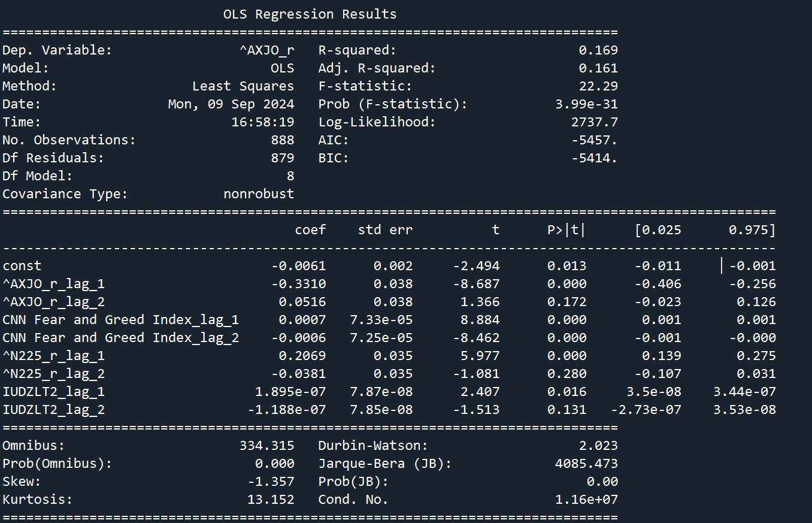Click the 'P>|t|' column header
812x523 pixels.
[566, 230]
